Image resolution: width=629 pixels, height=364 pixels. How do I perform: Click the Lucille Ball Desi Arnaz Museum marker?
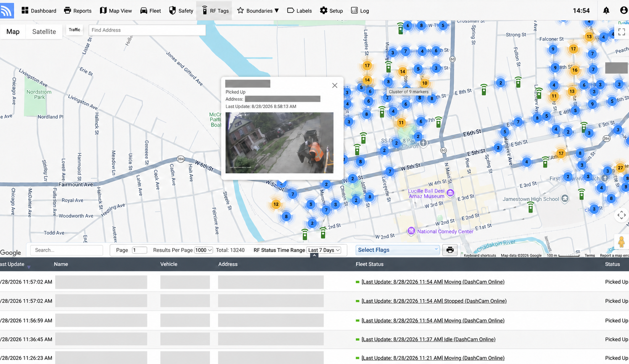tap(450, 193)
